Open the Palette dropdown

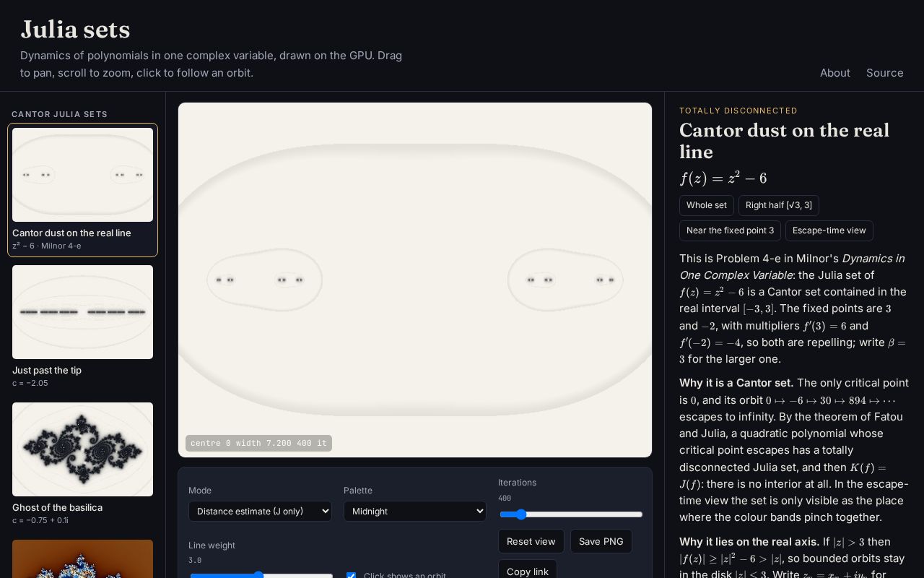point(415,511)
